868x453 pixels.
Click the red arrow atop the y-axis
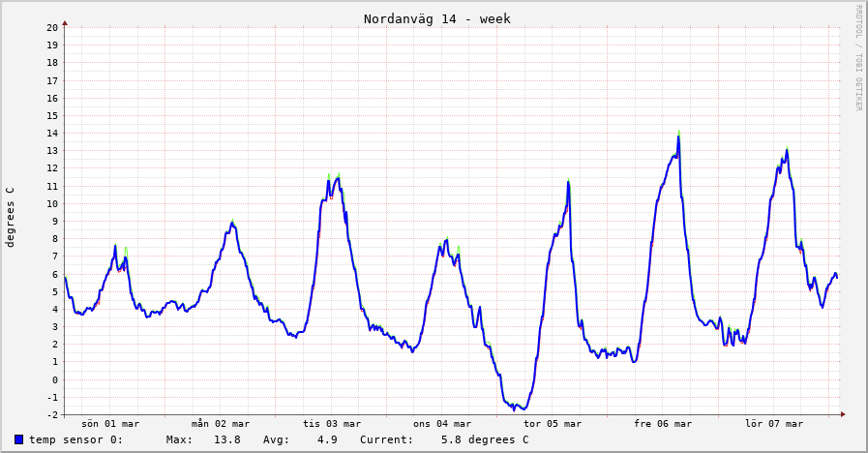[65, 21]
